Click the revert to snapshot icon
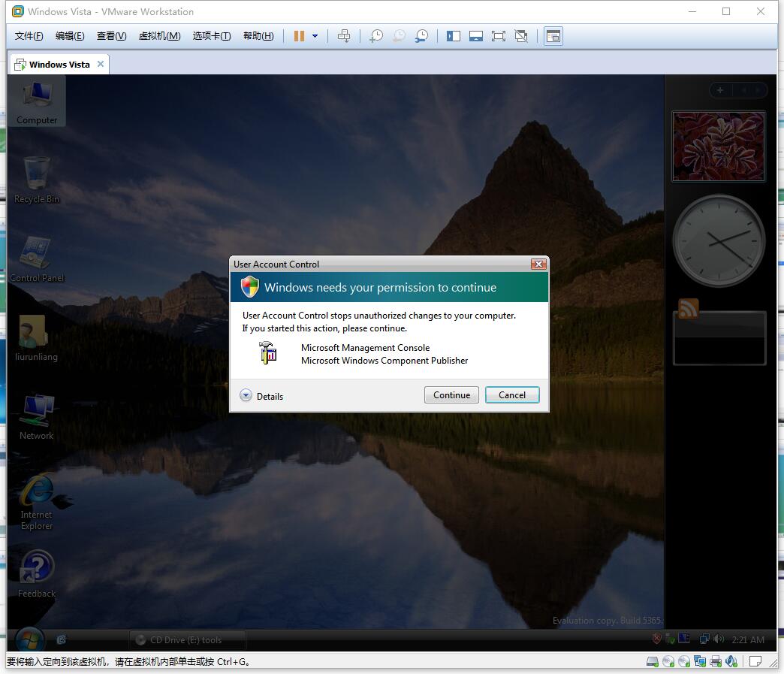The height and width of the screenshot is (674, 784). 399,36
